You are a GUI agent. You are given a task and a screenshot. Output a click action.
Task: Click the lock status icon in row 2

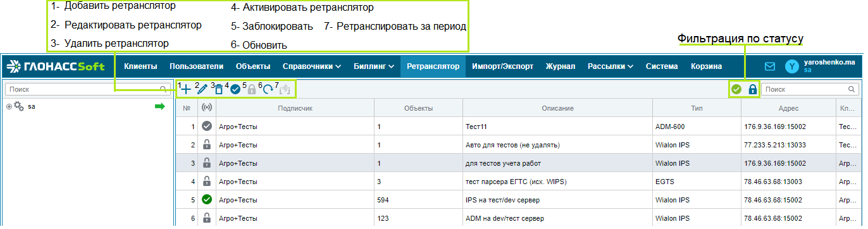(206, 144)
